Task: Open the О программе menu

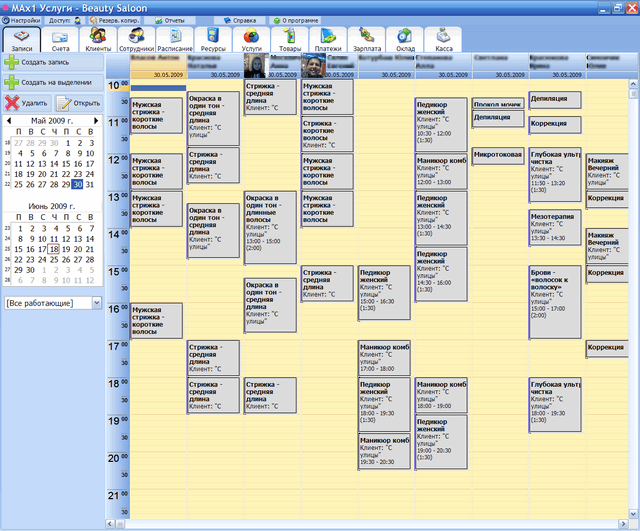Action: (296, 20)
